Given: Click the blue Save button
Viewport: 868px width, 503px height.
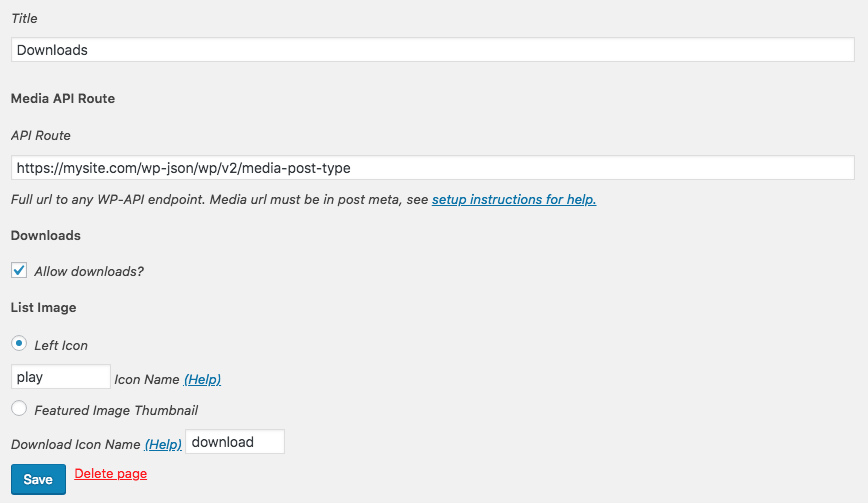Looking at the screenshot, I should click(x=38, y=479).
